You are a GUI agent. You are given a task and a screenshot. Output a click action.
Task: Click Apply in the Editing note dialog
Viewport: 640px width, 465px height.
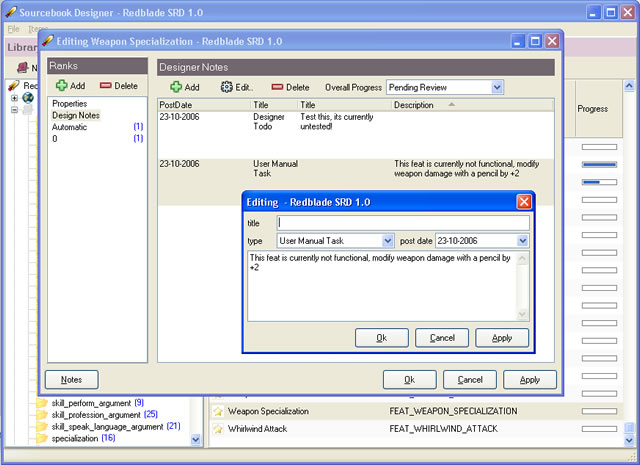[x=502, y=338]
